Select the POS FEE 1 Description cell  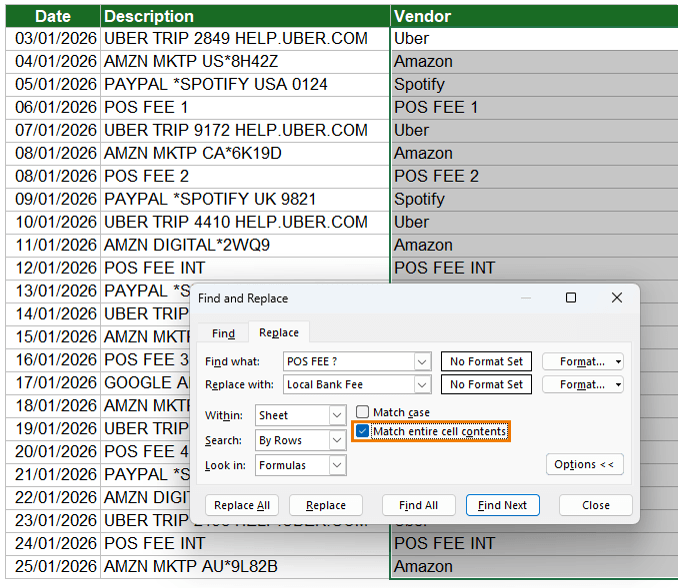(x=245, y=108)
